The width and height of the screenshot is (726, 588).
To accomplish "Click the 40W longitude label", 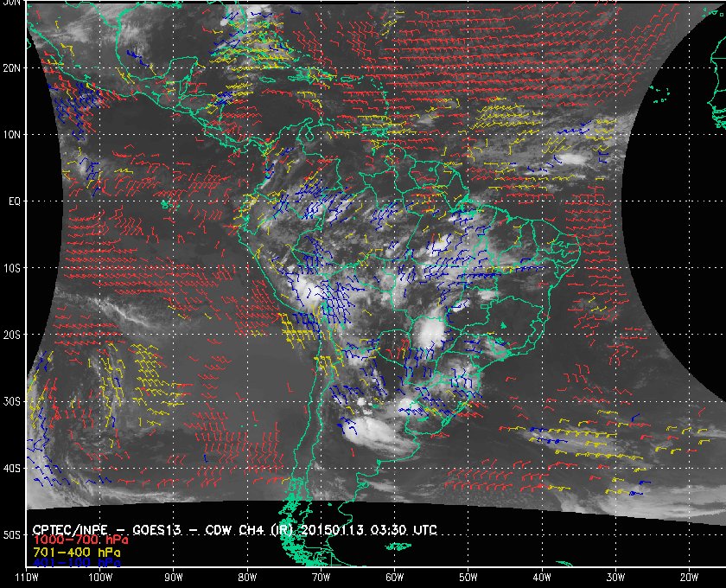I will click(x=542, y=578).
